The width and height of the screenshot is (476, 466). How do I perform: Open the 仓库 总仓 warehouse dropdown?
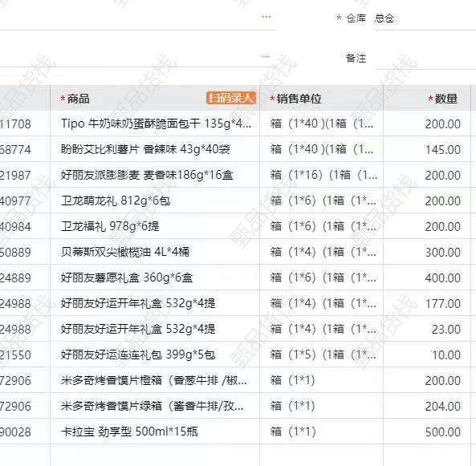tap(424, 18)
